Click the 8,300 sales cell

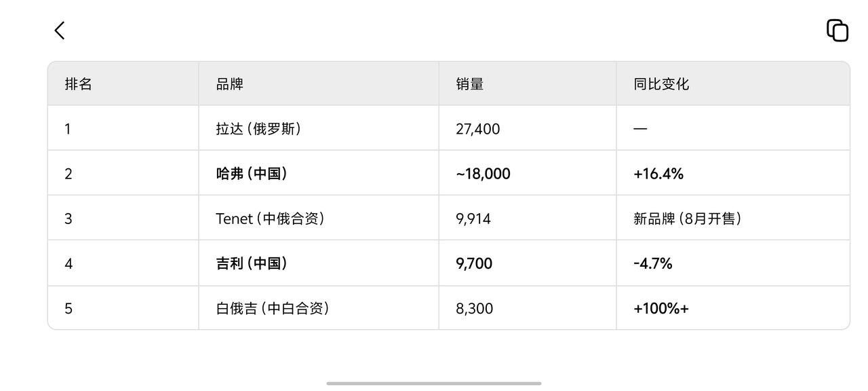tap(475, 309)
